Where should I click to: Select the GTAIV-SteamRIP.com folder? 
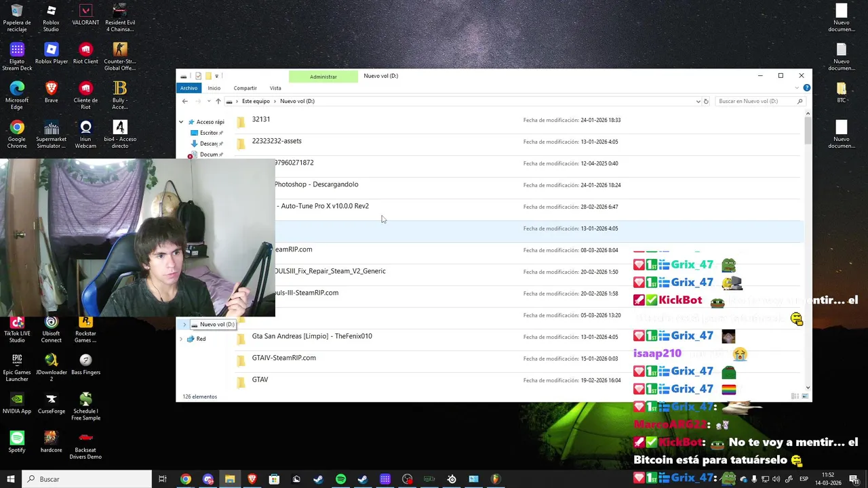coord(519,359)
